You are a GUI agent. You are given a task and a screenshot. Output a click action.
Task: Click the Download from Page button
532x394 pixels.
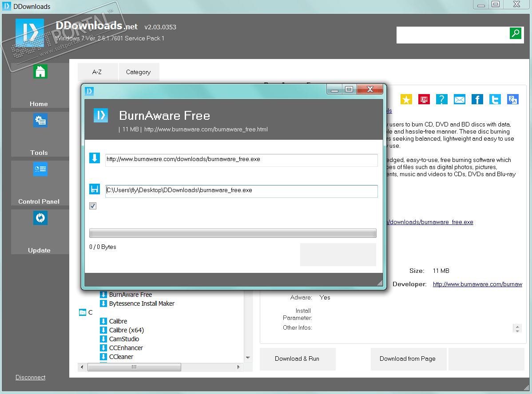pos(408,359)
